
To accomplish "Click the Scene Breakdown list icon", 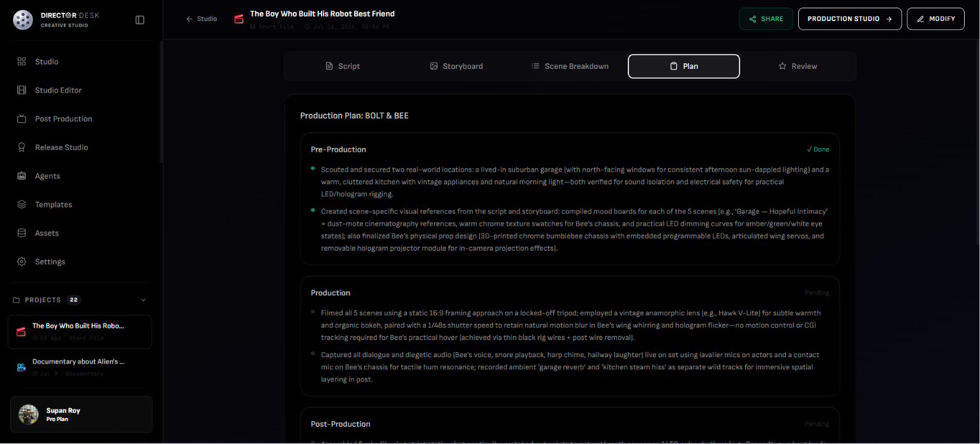I will (x=536, y=66).
